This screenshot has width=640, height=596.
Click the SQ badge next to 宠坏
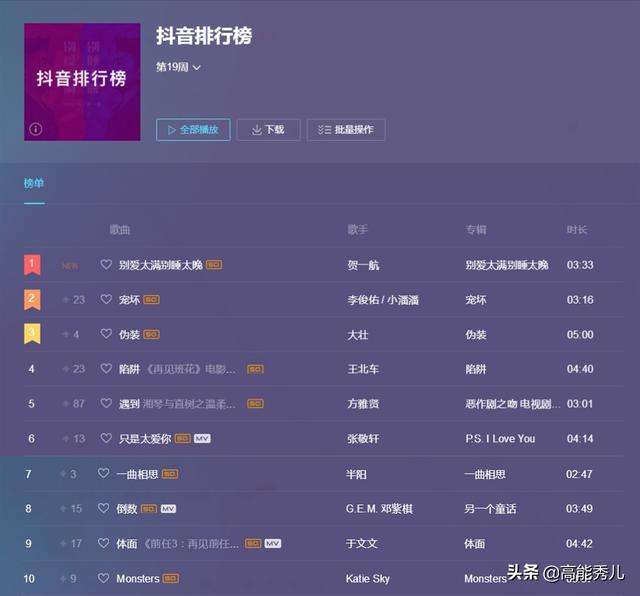tap(151, 300)
